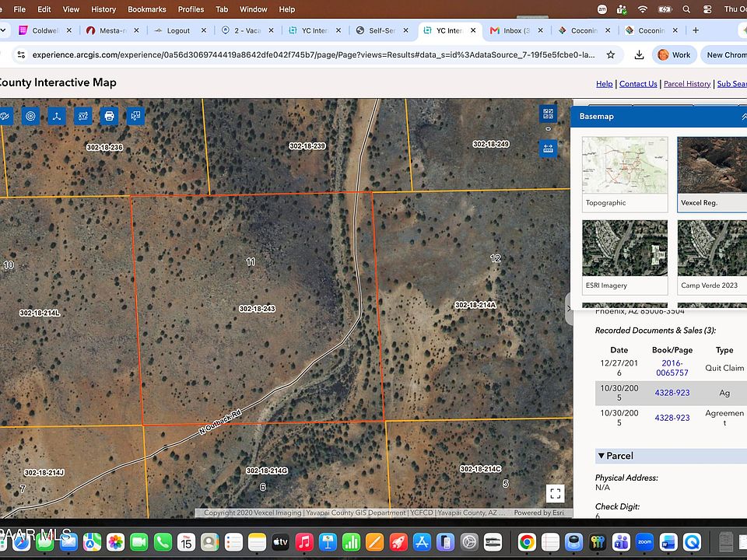Bookmark this page with the star icon
Image resolution: width=747 pixels, height=560 pixels.
click(610, 54)
